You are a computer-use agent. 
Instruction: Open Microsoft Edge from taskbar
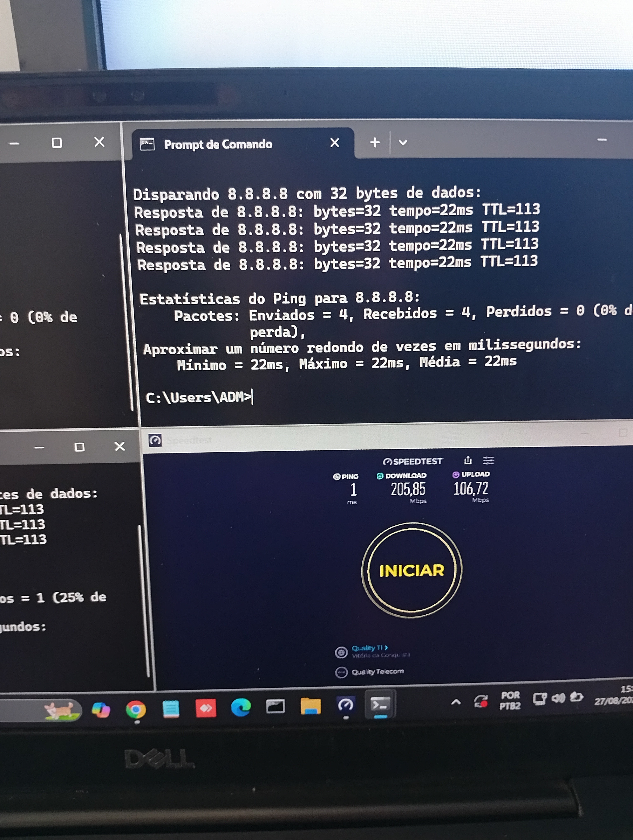coord(241,707)
